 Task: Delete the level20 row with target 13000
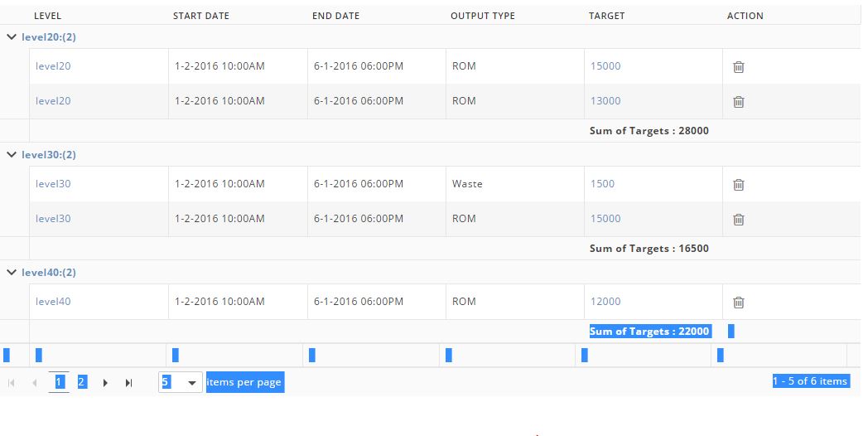(739, 102)
